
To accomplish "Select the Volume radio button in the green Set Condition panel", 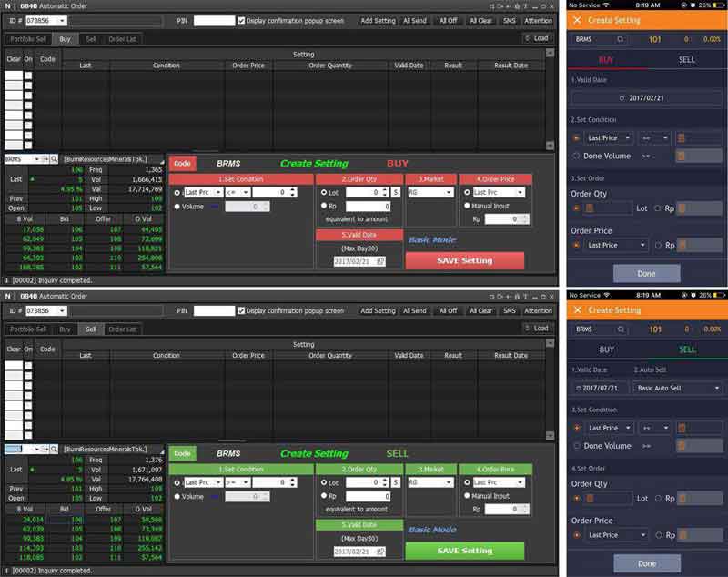I will pyautogui.click(x=177, y=497).
